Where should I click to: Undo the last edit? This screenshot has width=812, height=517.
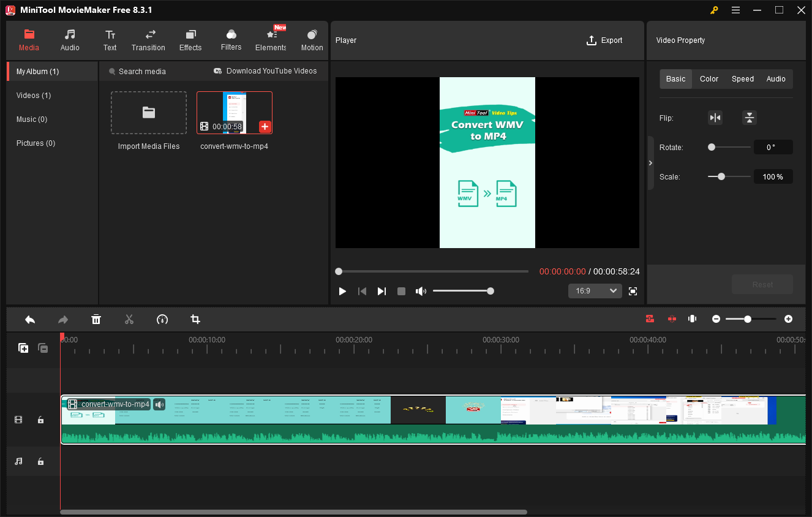(29, 319)
